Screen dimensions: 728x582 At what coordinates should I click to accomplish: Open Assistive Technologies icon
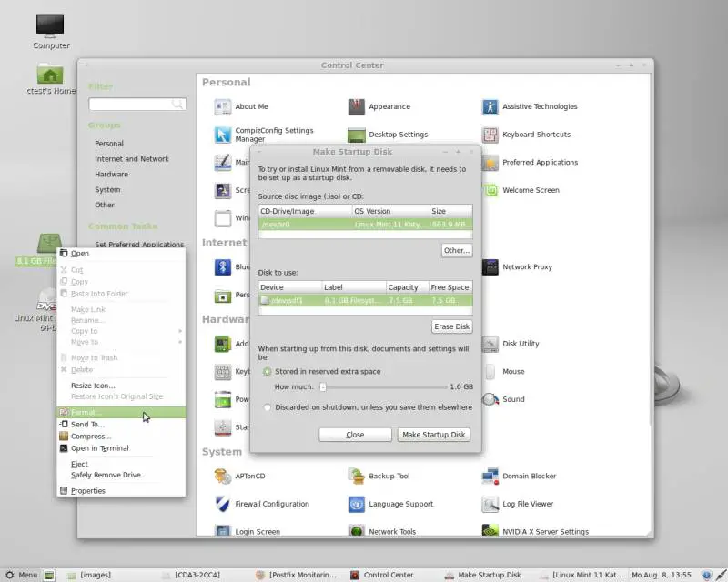tap(490, 106)
